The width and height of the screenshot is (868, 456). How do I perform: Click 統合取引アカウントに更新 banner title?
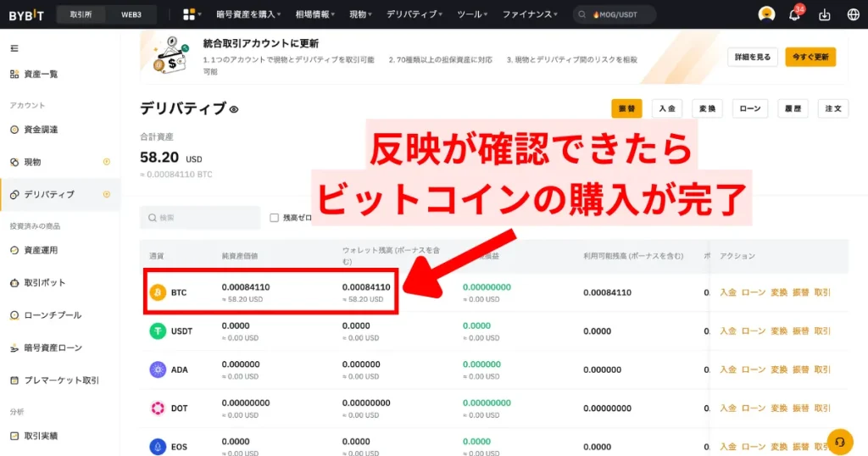(261, 43)
